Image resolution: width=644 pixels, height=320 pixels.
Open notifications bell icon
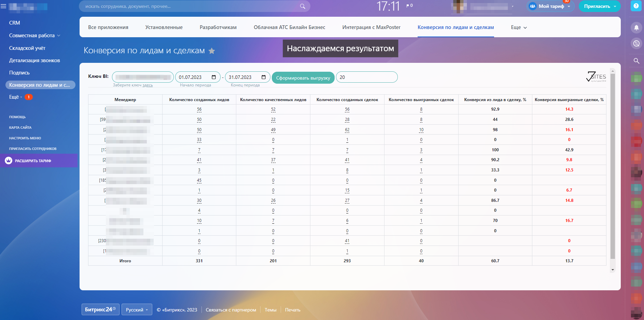point(636,28)
